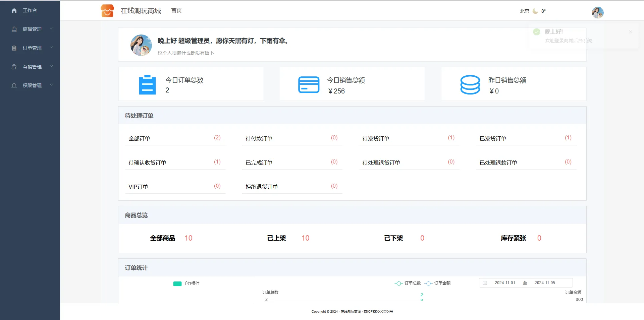Click the blue clipboard icon for 今日订单总数

coord(147,85)
